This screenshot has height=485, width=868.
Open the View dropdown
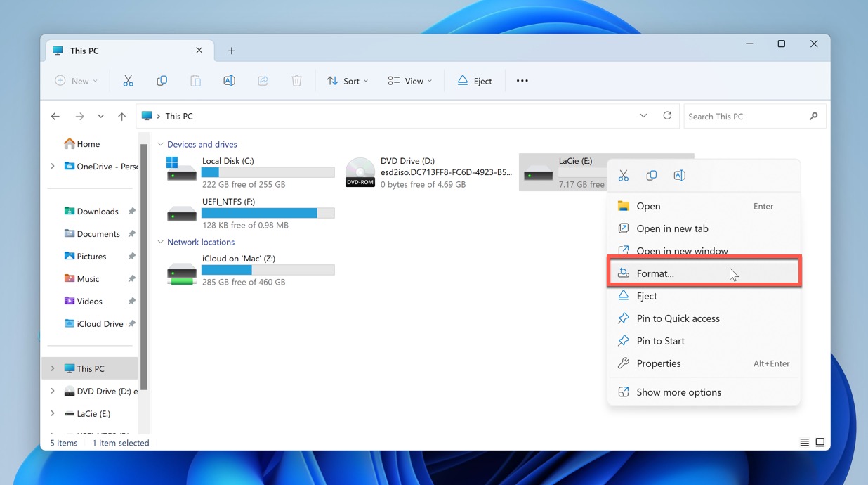click(x=409, y=81)
